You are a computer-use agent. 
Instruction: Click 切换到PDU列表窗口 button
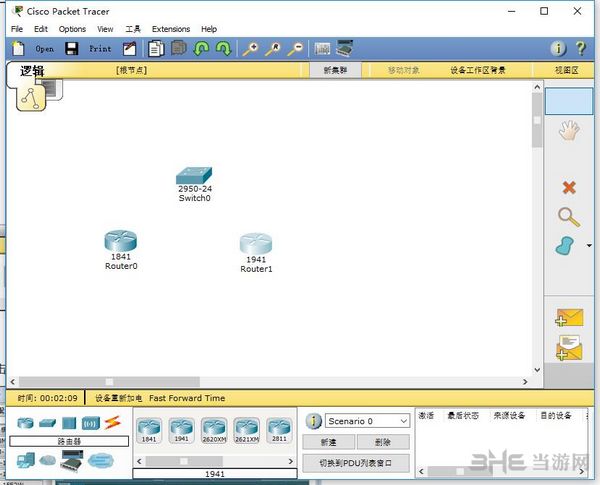pyautogui.click(x=356, y=463)
